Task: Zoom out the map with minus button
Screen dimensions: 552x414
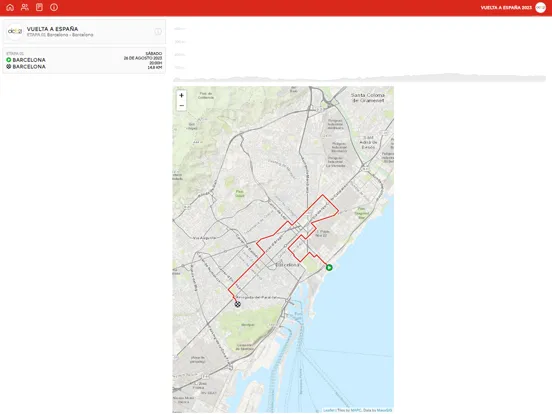Action: (181, 106)
